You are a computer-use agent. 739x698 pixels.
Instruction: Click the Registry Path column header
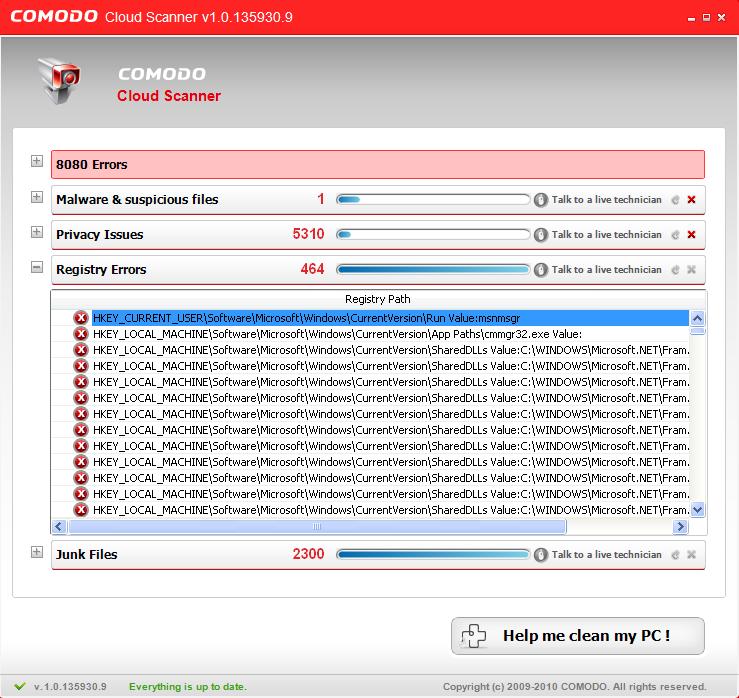(x=377, y=299)
